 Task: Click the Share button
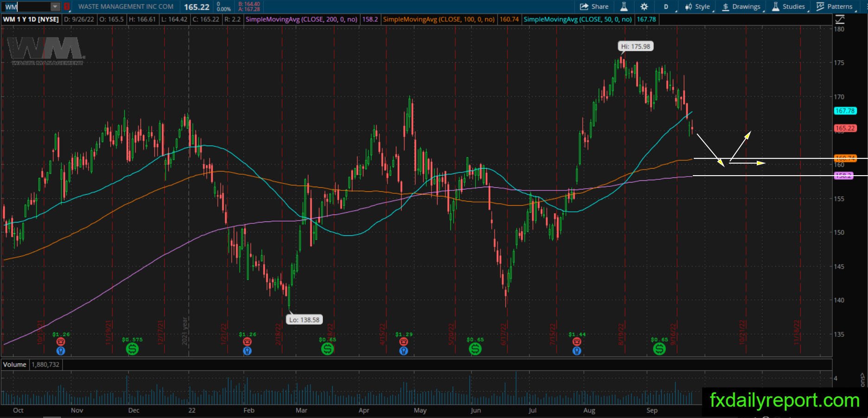point(594,6)
